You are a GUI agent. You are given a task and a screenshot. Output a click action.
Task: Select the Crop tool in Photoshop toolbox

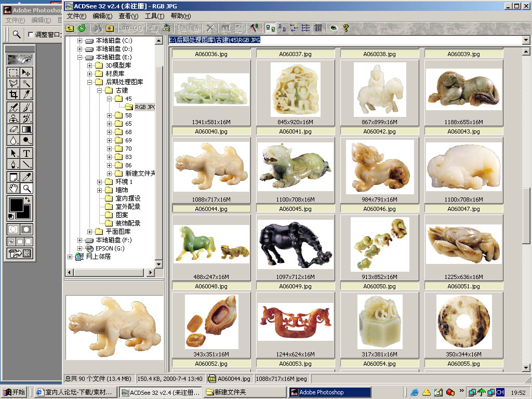coord(14,95)
